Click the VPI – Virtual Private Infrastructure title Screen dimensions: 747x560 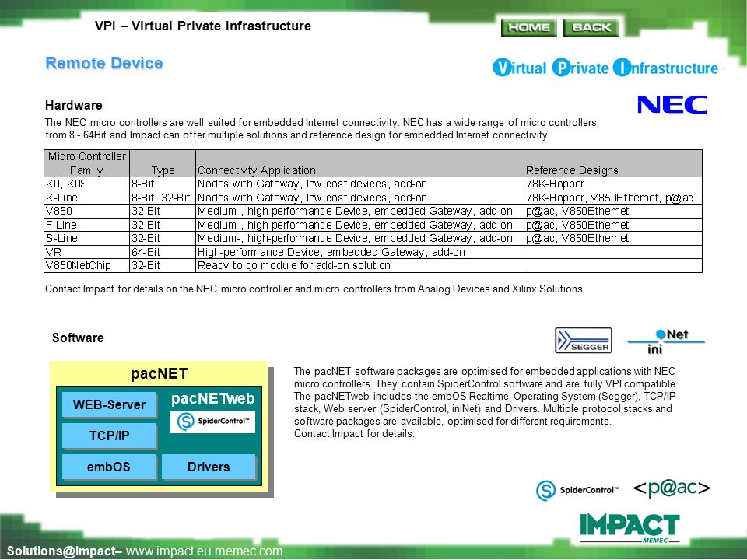pos(203,26)
